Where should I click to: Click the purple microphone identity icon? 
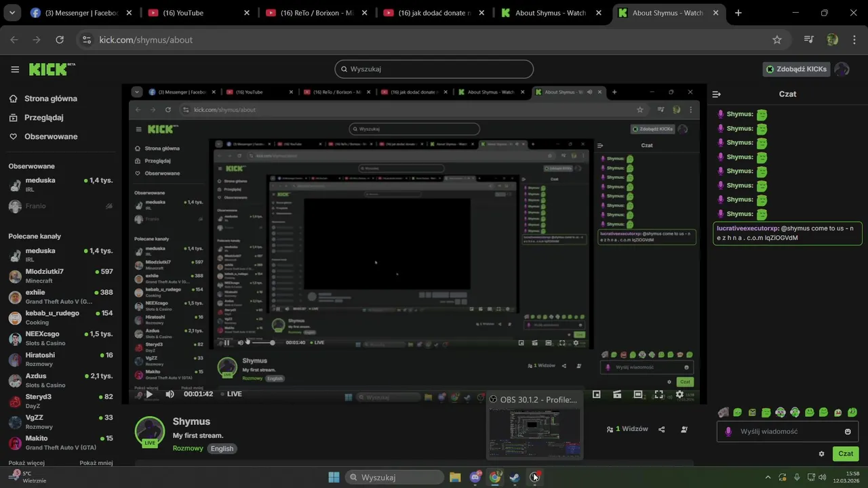click(728, 432)
